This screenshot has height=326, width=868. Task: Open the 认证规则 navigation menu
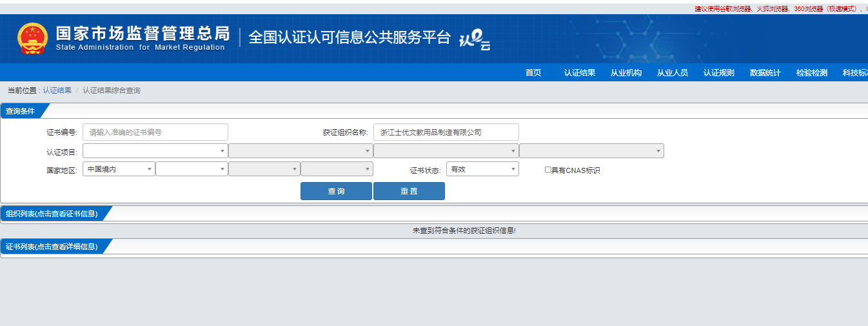click(719, 73)
